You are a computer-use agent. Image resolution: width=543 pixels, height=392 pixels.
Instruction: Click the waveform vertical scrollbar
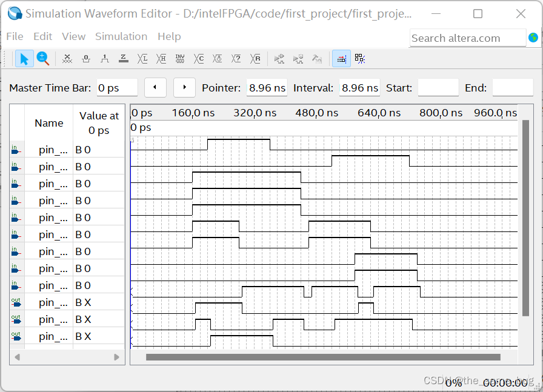coord(525,218)
